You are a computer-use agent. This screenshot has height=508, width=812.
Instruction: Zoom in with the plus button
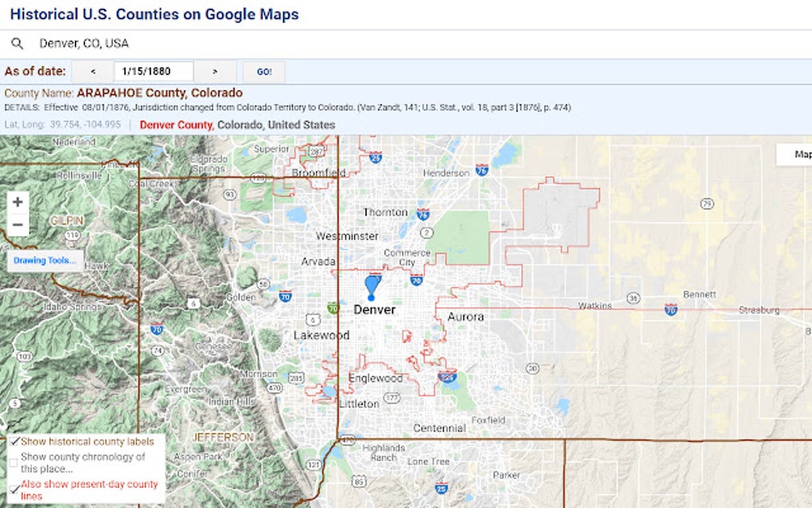18,202
